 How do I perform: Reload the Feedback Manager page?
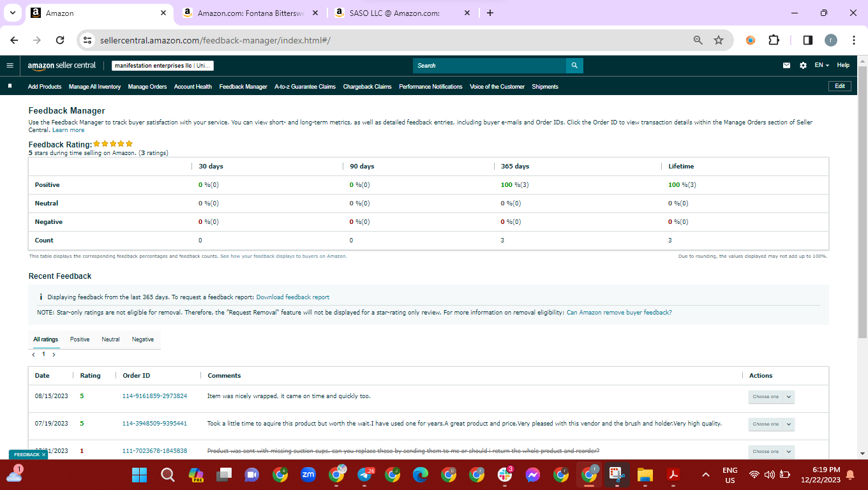click(x=60, y=40)
